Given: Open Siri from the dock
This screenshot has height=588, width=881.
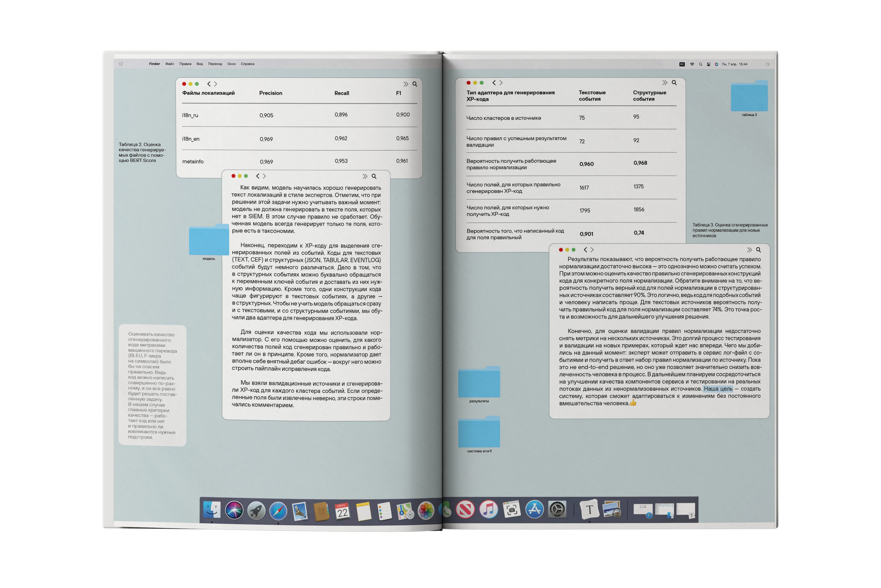Looking at the screenshot, I should coord(234,510).
